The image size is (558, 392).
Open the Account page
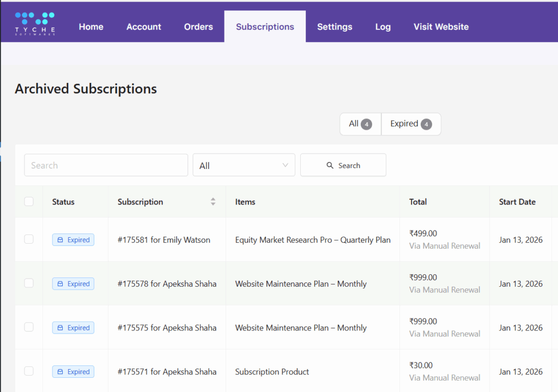[x=144, y=27]
